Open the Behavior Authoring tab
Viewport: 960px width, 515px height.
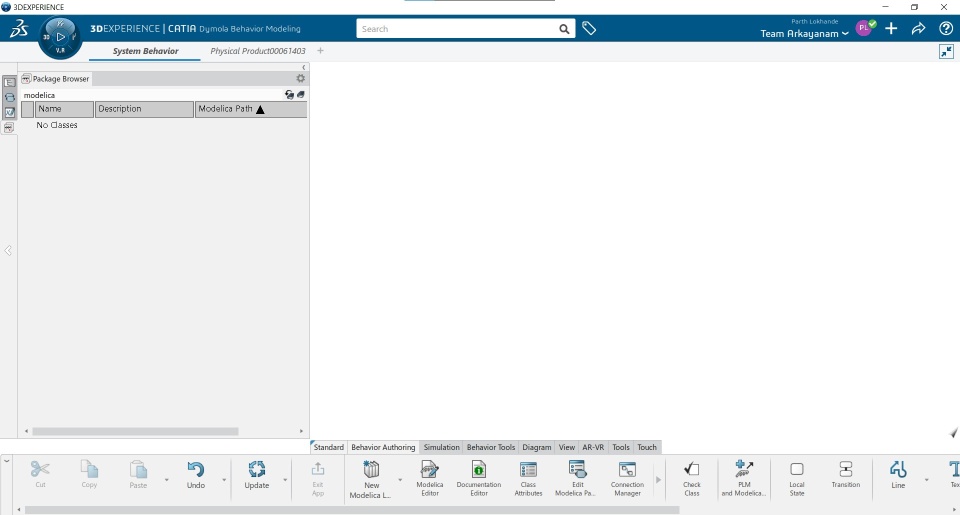tap(383, 447)
